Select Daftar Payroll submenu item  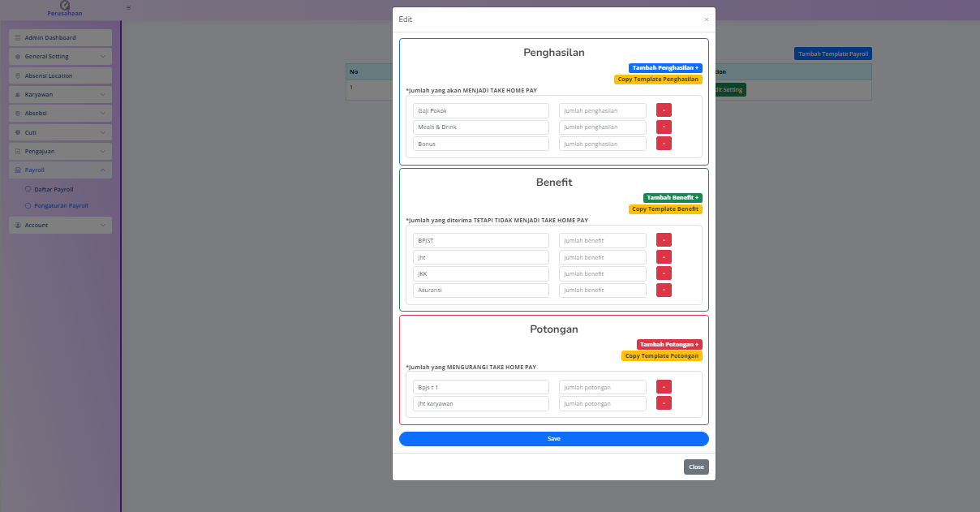[x=54, y=189]
